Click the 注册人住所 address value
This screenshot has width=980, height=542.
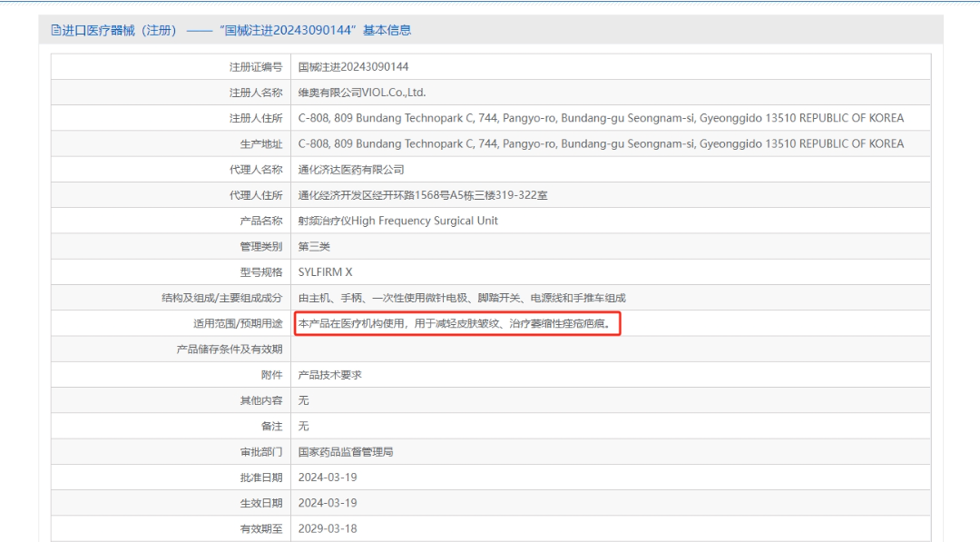[x=601, y=118]
